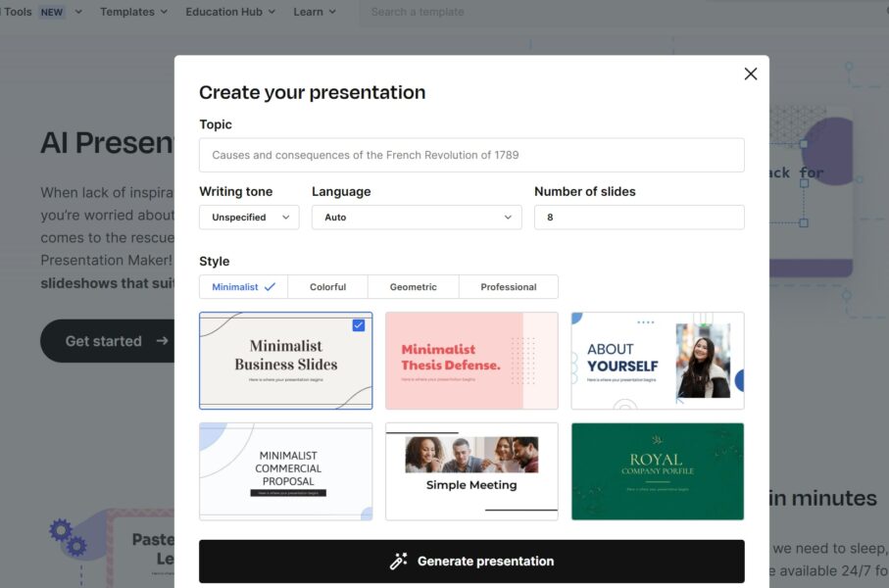Click the Learn menu chevron
889x588 pixels.
click(x=332, y=12)
